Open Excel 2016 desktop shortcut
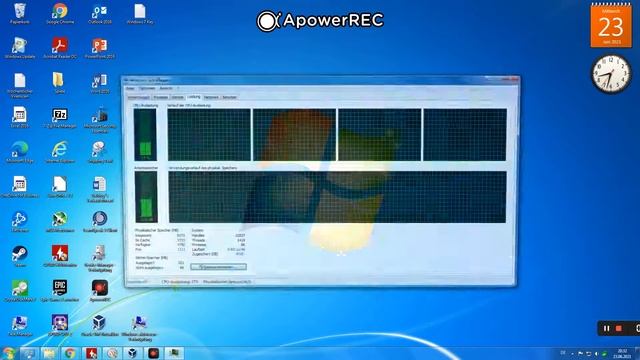 [19, 118]
